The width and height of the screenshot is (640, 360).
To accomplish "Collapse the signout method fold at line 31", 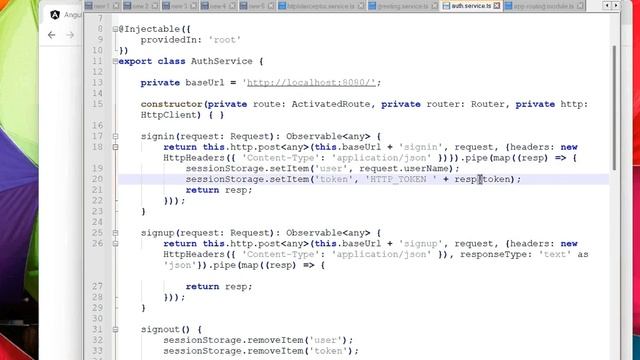I will click(x=116, y=329).
